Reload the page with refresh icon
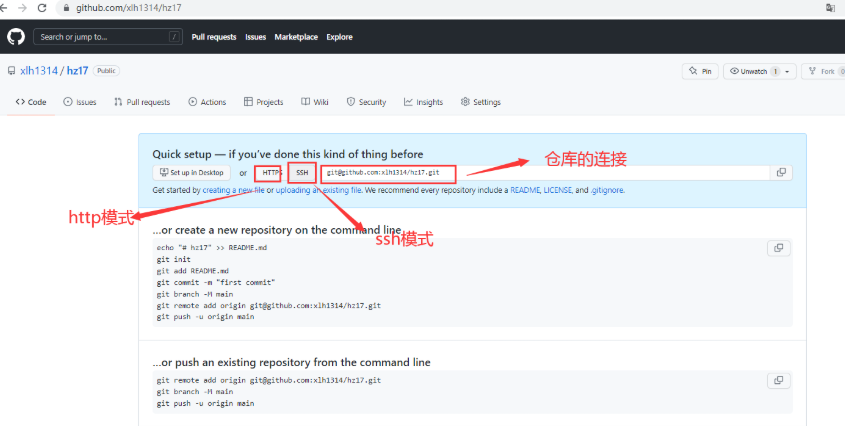 (x=42, y=8)
